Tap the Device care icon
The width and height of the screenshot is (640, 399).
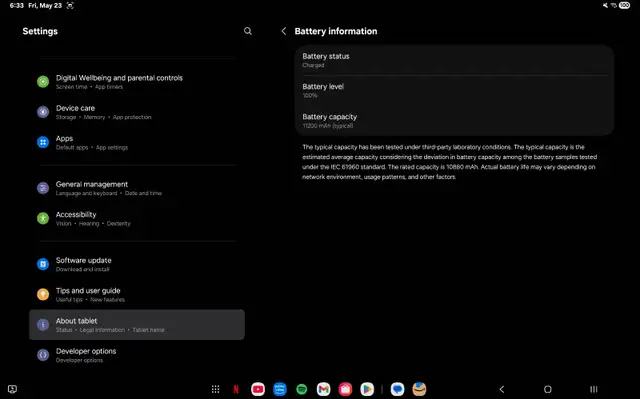click(43, 112)
